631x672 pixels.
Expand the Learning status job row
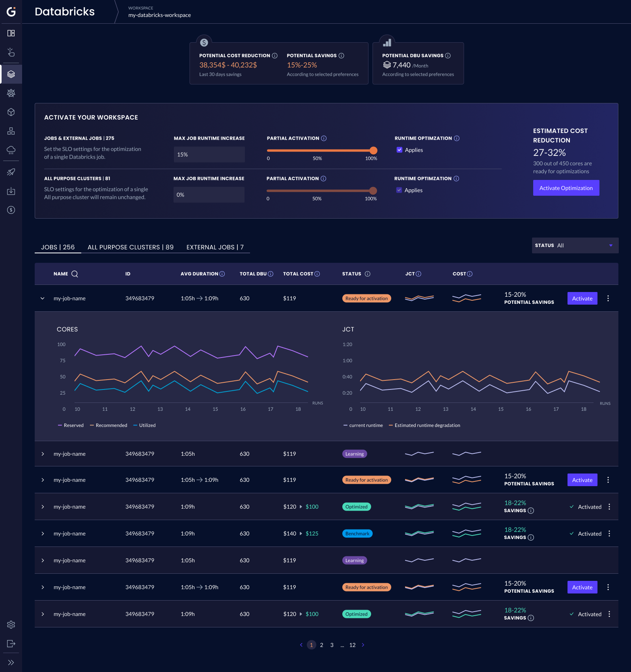[x=43, y=454]
